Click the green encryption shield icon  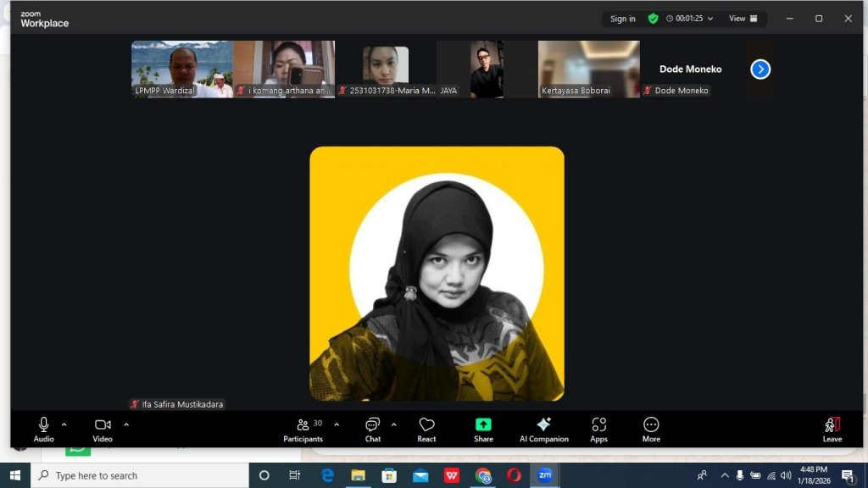tap(653, 19)
